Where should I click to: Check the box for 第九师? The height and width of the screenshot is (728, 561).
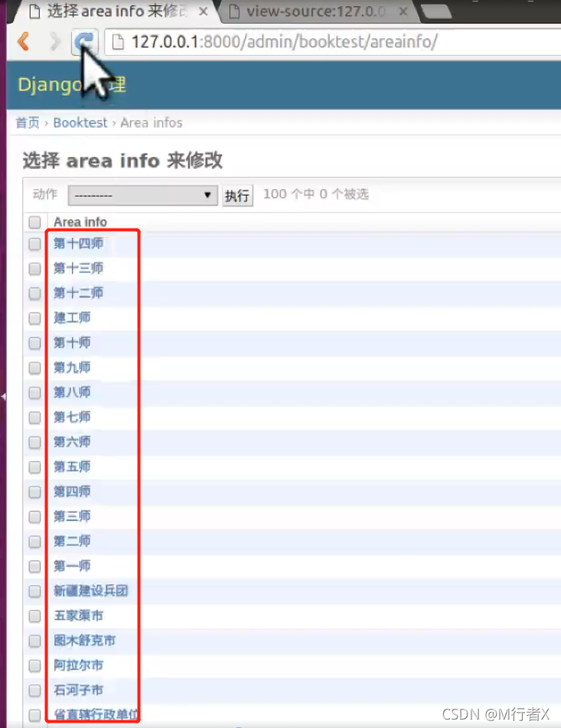[35, 368]
